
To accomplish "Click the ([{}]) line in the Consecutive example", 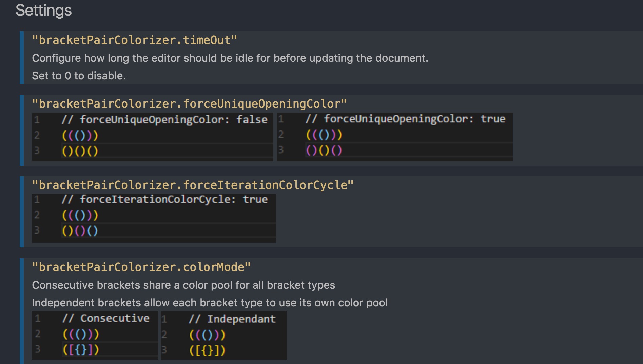I will [81, 350].
